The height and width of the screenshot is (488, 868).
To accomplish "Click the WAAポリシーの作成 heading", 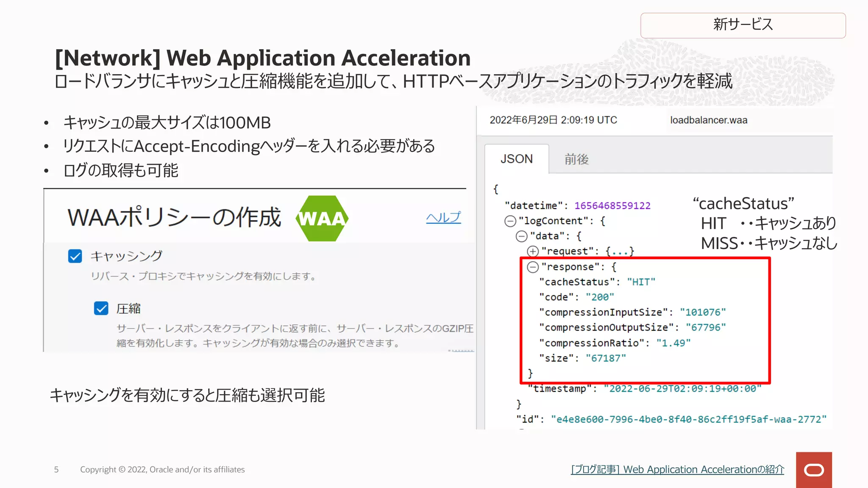I will (174, 217).
